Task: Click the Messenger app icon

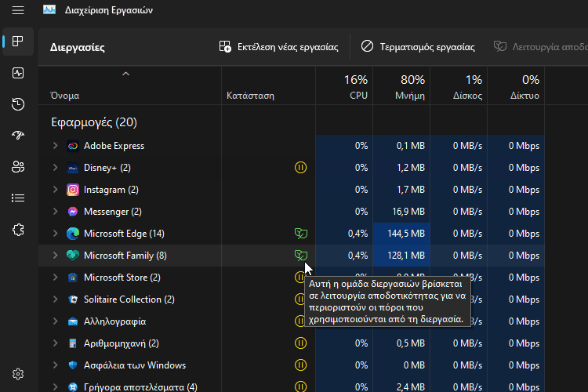Action: 73,212
